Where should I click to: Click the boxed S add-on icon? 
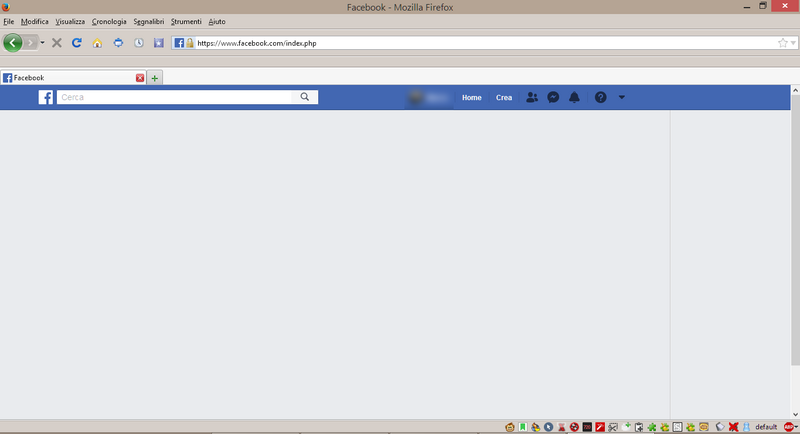coord(678,427)
